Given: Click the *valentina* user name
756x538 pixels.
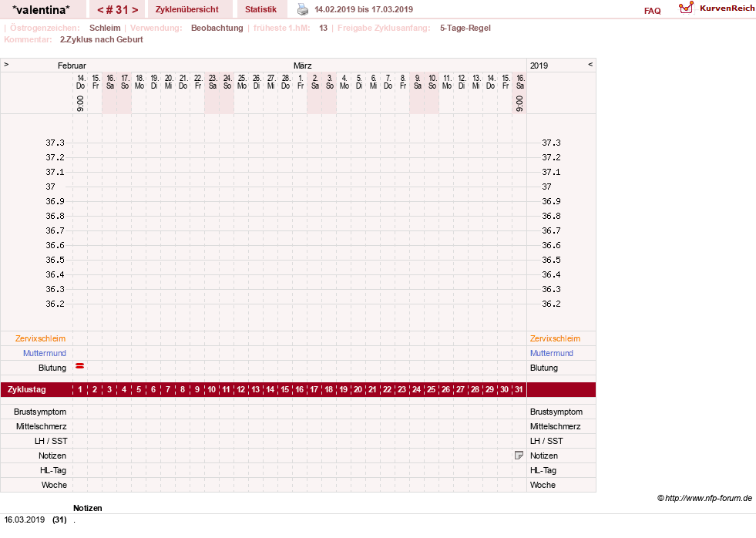Looking at the screenshot, I should pos(41,9).
